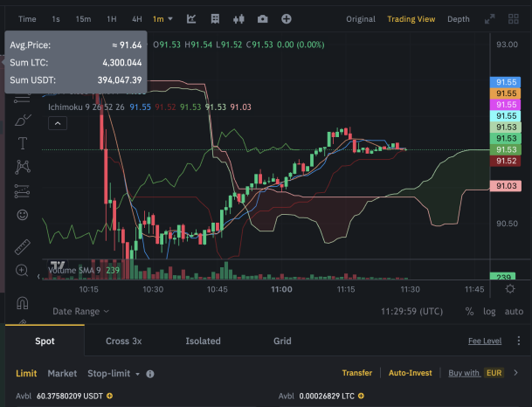Viewport: 532px width, 407px height.
Task: Toggle the percent scale option
Action: click(469, 311)
